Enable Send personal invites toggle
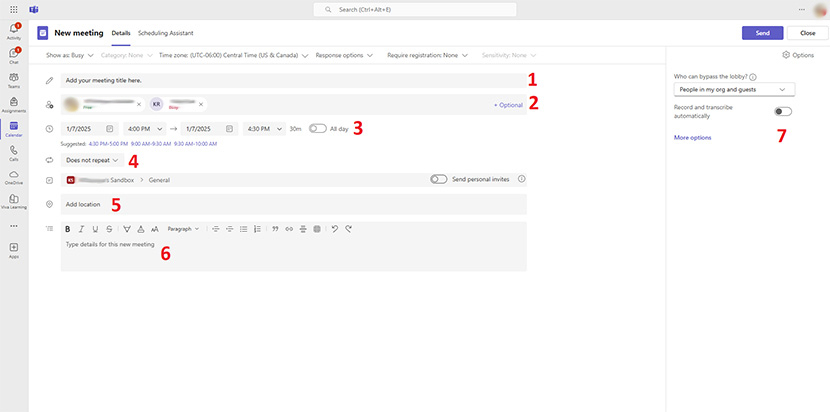830x412 pixels. click(438, 179)
